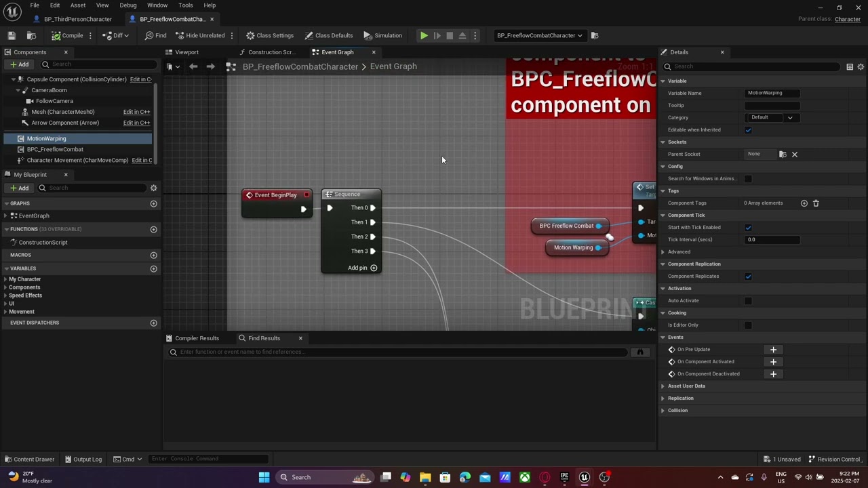Open the File menu
This screenshot has width=868, height=488.
point(35,5)
